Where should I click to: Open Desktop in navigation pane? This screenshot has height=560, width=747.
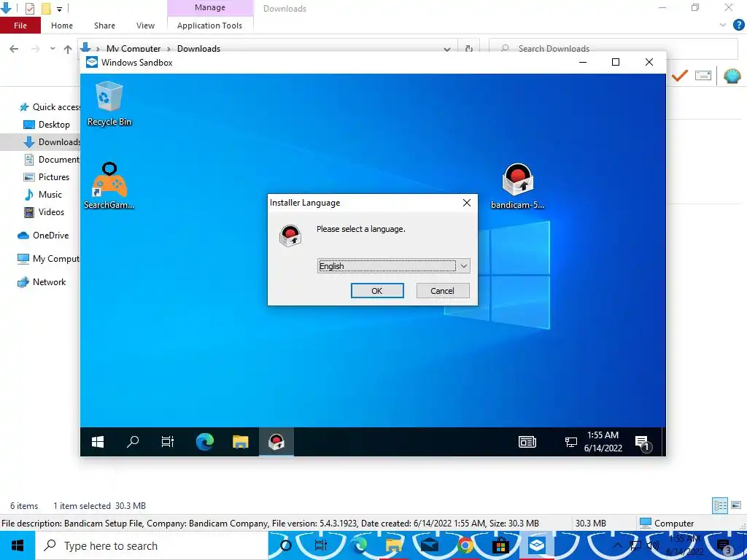[47, 125]
